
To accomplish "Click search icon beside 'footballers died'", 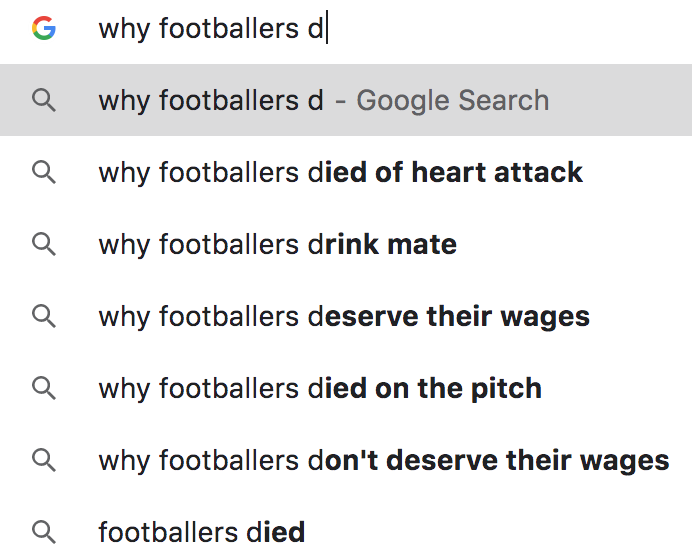I will 44,532.
